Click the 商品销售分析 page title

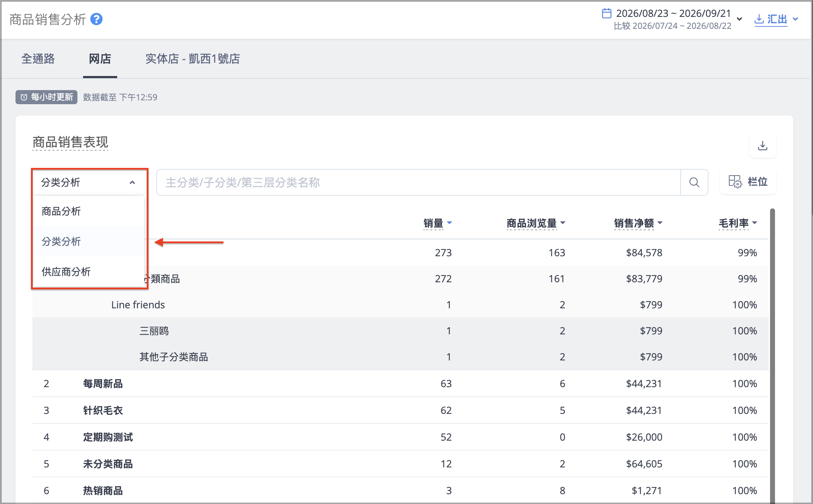pyautogui.click(x=48, y=19)
